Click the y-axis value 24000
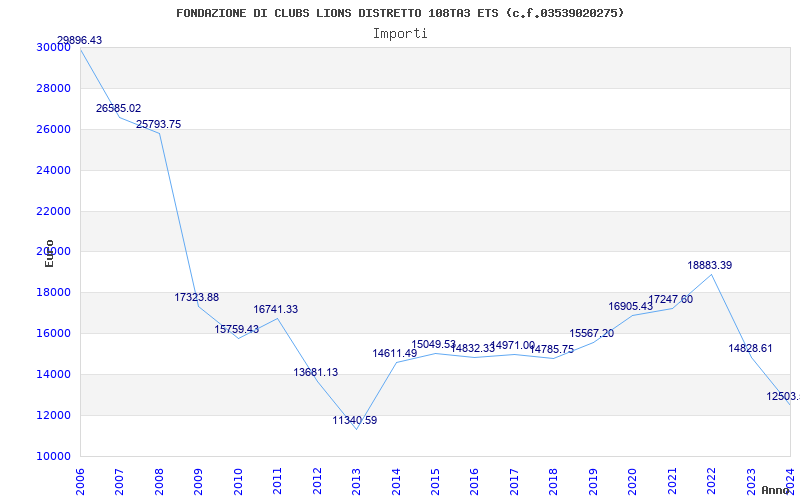The width and height of the screenshot is (800, 500). (53, 170)
